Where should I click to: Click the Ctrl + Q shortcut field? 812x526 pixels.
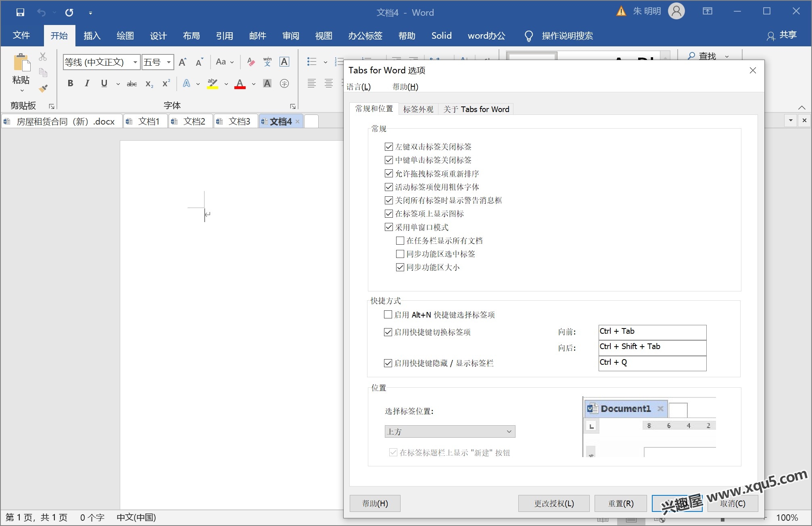click(x=652, y=363)
